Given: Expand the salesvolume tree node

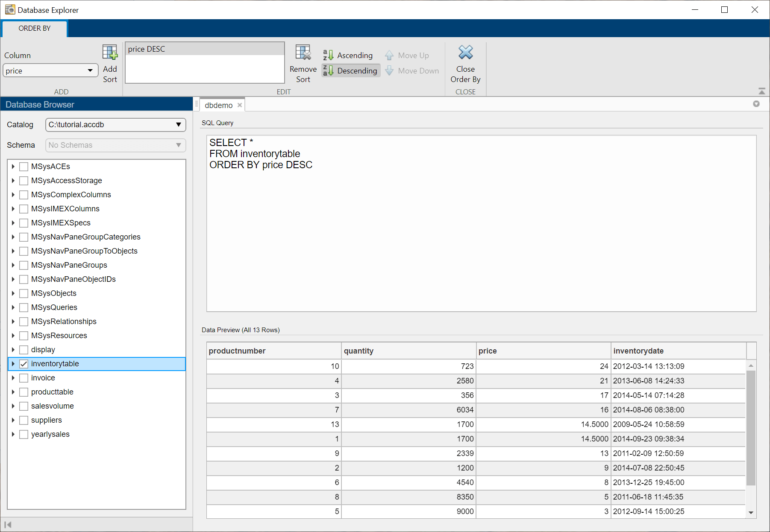Looking at the screenshot, I should [x=13, y=406].
